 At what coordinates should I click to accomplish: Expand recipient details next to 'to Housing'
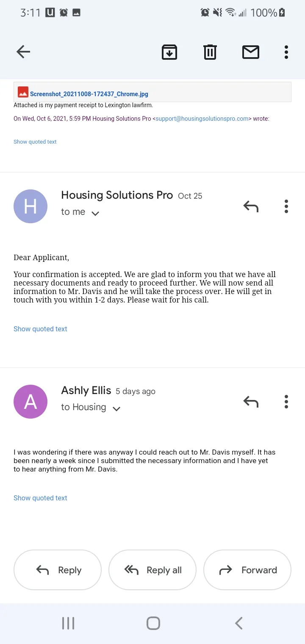116,408
